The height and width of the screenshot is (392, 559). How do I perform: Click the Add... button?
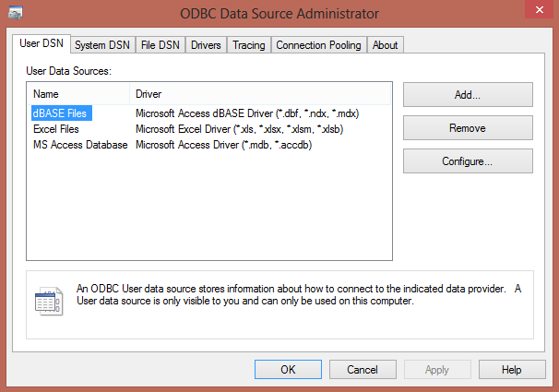468,95
